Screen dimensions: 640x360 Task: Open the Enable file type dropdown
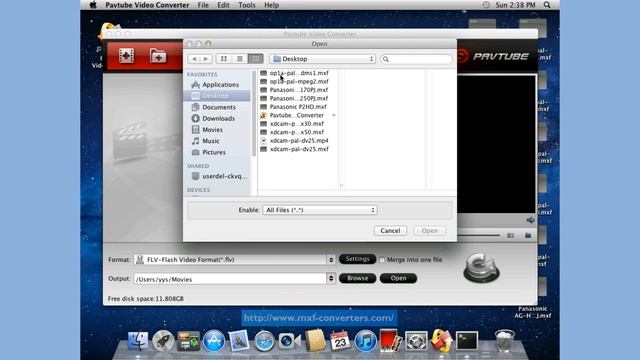(320, 210)
